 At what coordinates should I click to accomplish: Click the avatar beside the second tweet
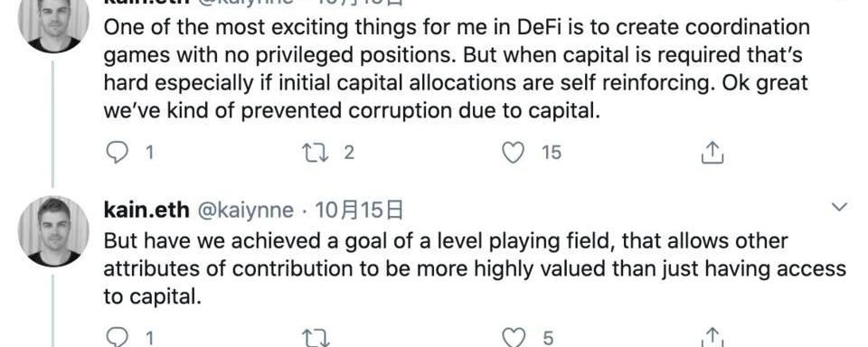[53, 231]
